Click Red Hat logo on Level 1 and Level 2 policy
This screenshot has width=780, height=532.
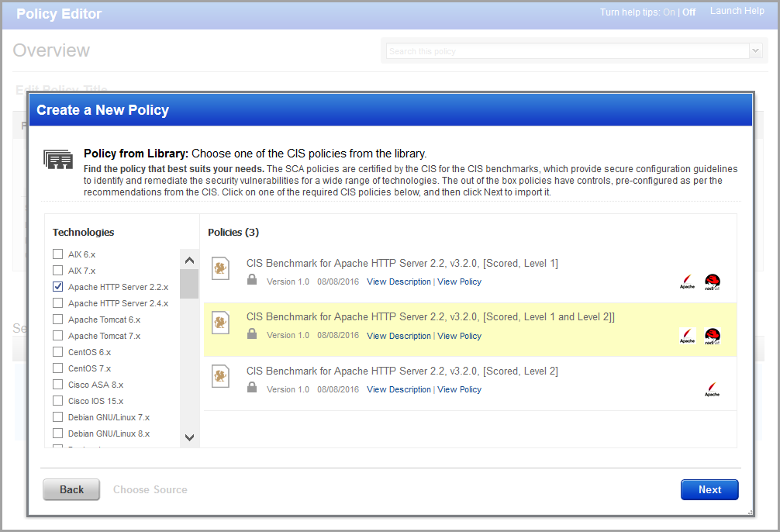(713, 336)
